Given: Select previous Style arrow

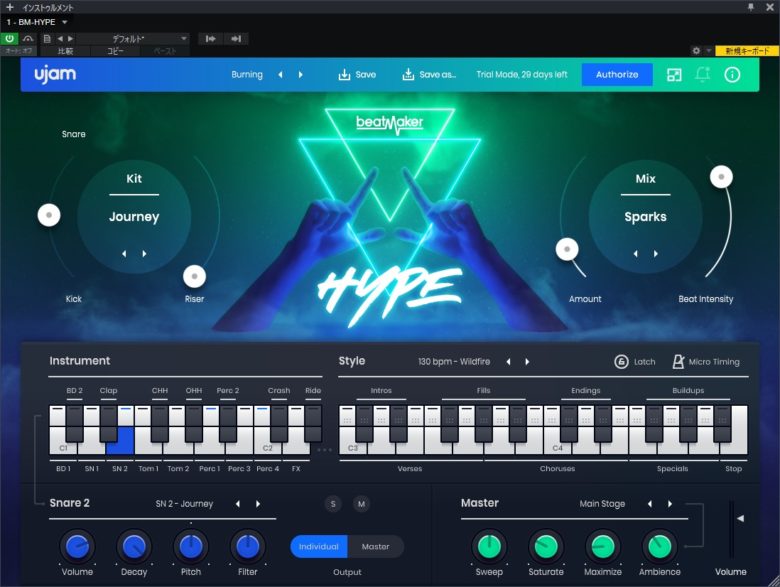Looking at the screenshot, I should click(x=508, y=362).
